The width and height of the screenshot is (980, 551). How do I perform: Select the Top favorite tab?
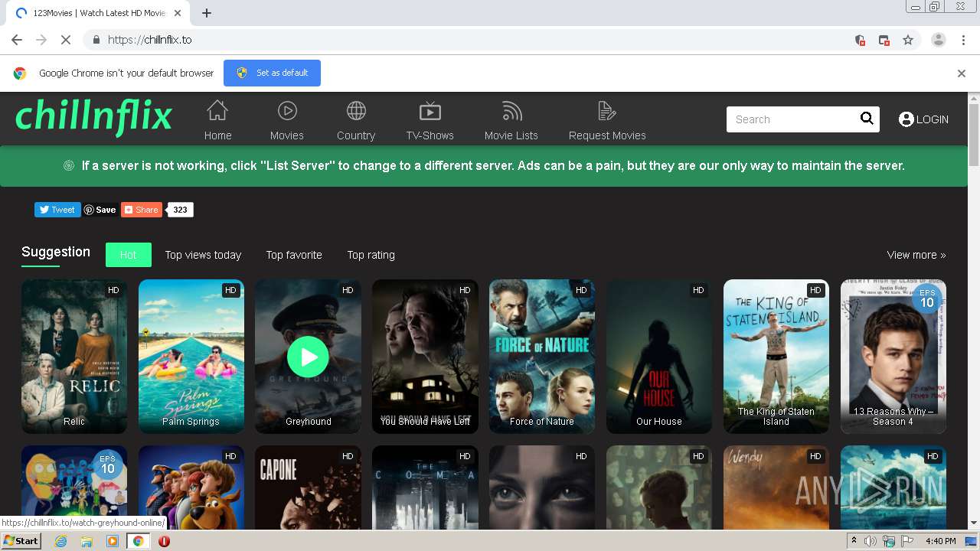pos(294,255)
